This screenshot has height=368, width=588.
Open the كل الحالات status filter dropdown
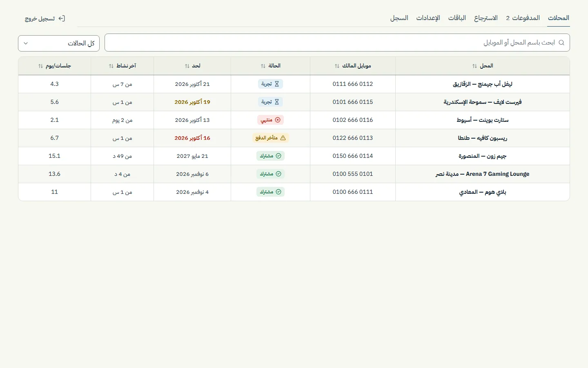click(59, 43)
